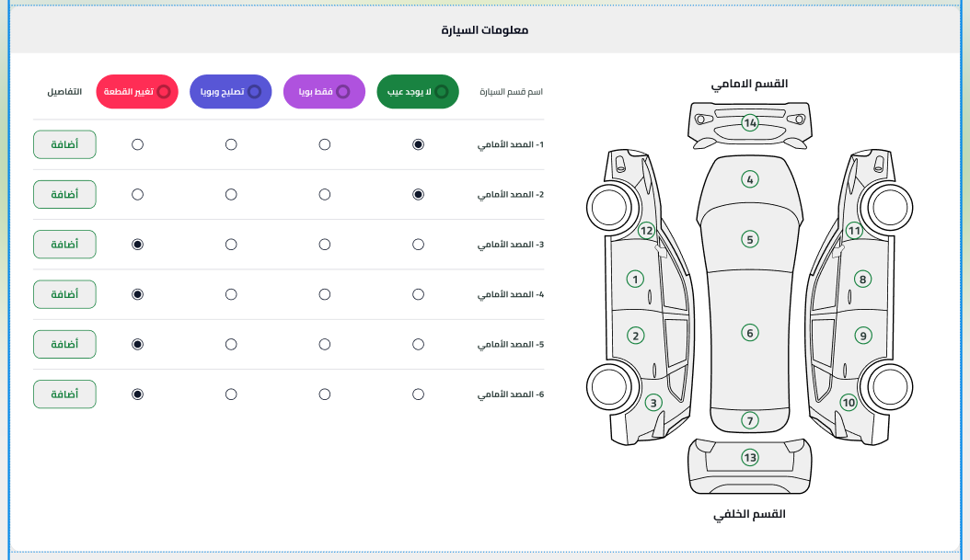The image size is (970, 560).
Task: Select car part number 4 on the hood
Action: tap(750, 180)
